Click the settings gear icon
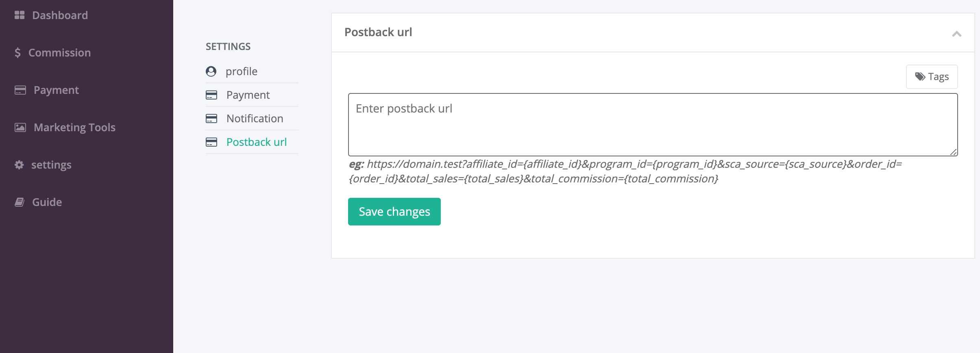Image resolution: width=980 pixels, height=353 pixels. coord(19,165)
